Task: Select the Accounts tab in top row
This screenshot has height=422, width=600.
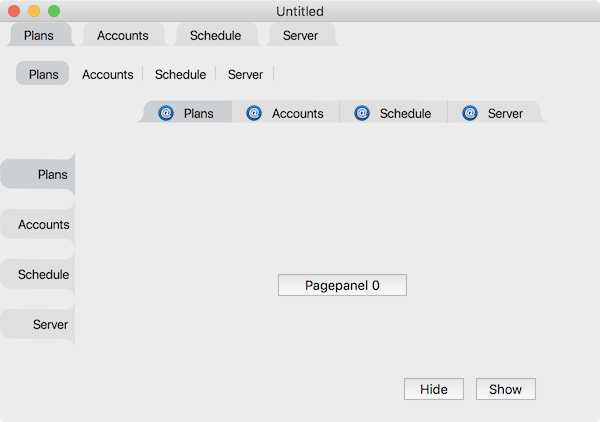Action: tap(122, 35)
